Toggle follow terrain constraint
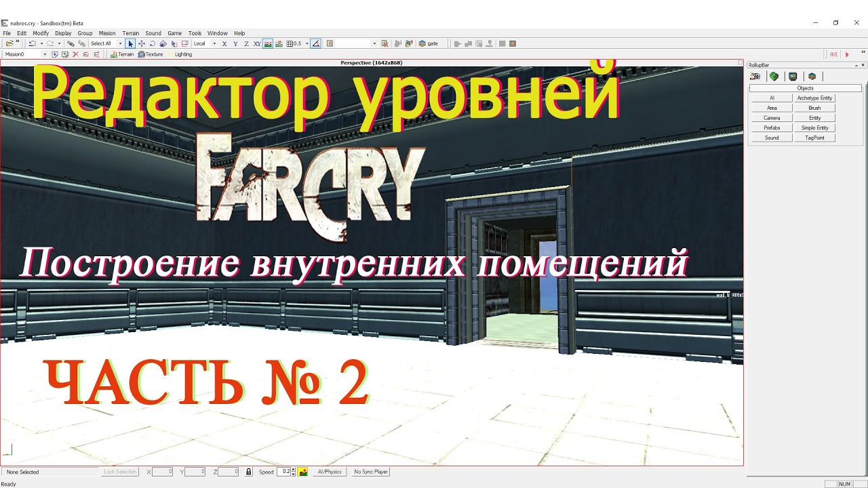868x488 pixels. pyautogui.click(x=268, y=43)
